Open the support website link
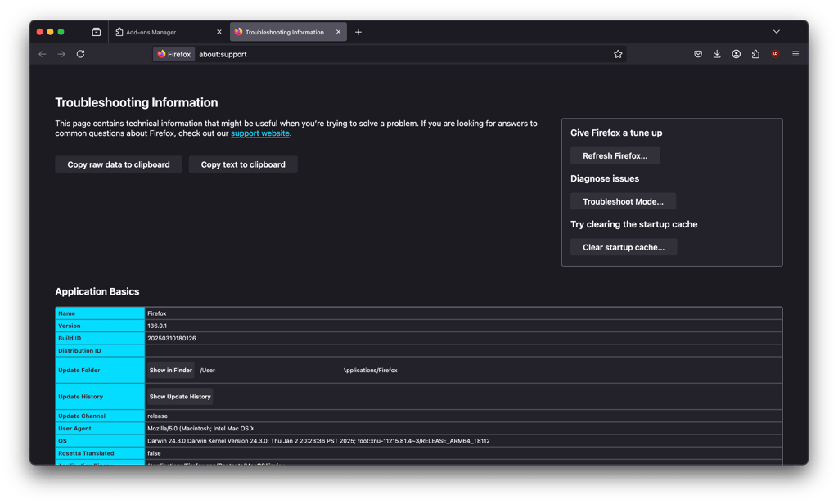This screenshot has height=504, width=838. click(x=259, y=133)
